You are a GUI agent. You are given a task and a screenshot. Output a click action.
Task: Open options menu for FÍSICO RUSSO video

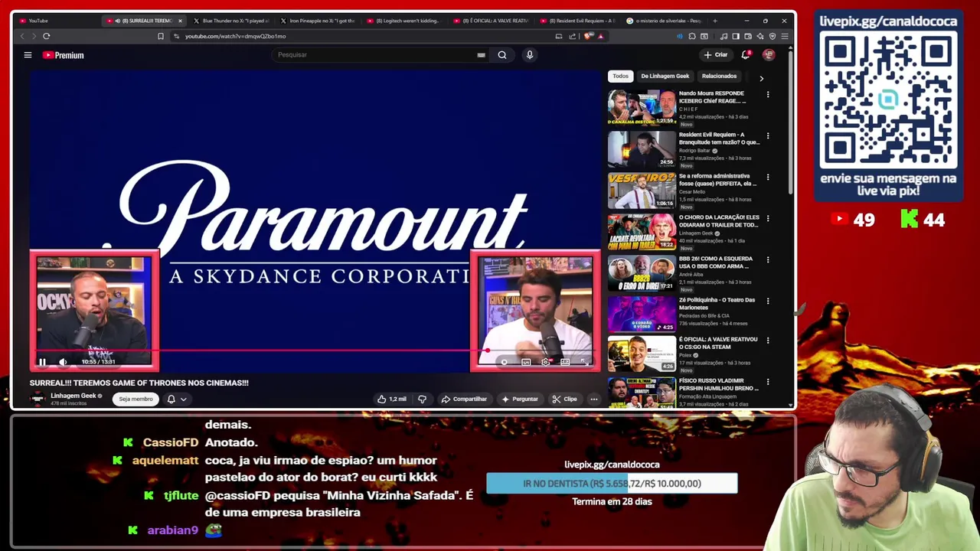[x=768, y=381]
